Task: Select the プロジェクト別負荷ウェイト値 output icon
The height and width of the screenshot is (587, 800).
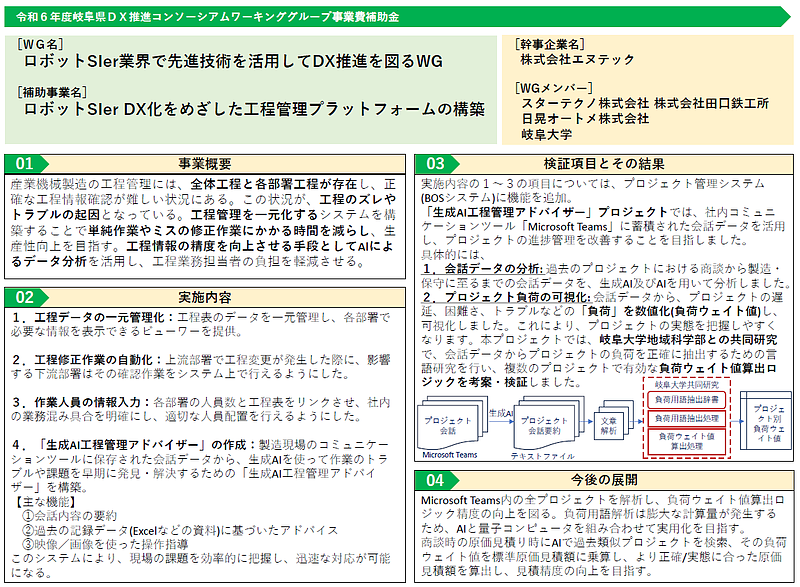Action: 768,423
